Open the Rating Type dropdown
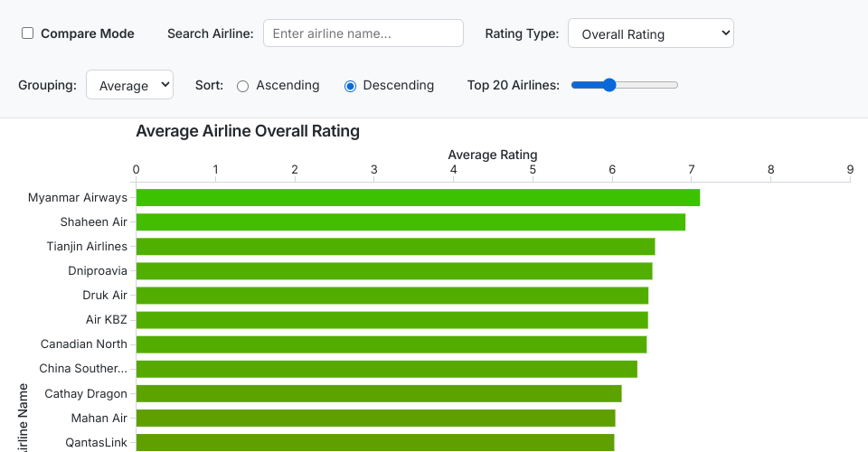This screenshot has width=868, height=452. click(x=650, y=33)
